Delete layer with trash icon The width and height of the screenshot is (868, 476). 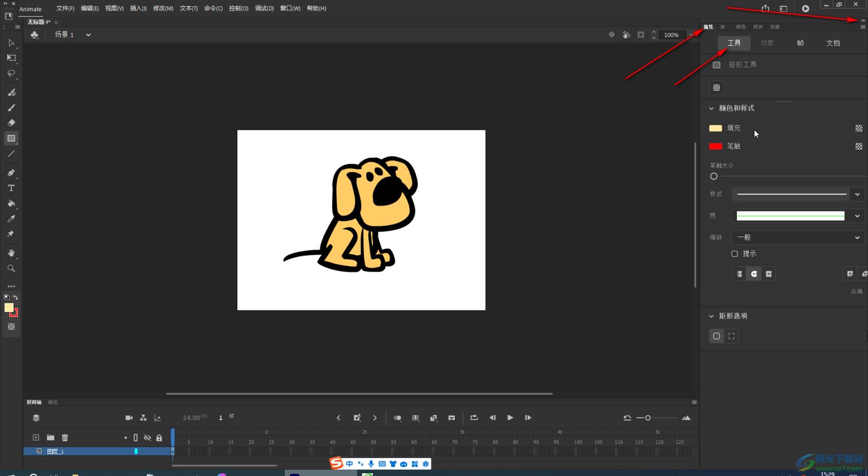65,438
